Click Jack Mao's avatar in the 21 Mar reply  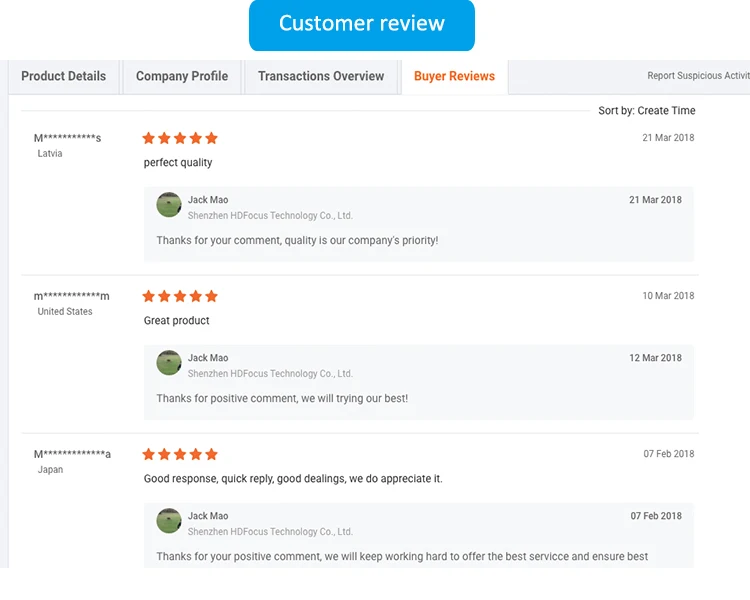tap(169, 205)
